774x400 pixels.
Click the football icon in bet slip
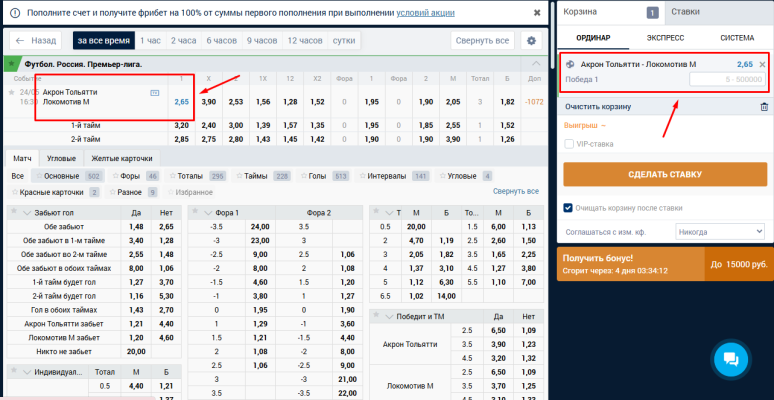tap(570, 64)
